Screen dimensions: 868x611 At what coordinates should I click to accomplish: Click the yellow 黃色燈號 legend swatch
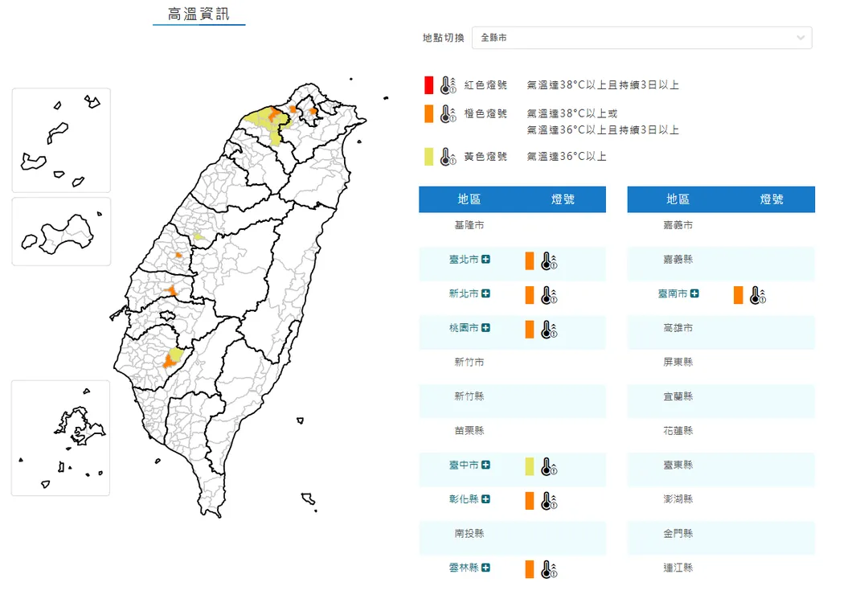(429, 157)
